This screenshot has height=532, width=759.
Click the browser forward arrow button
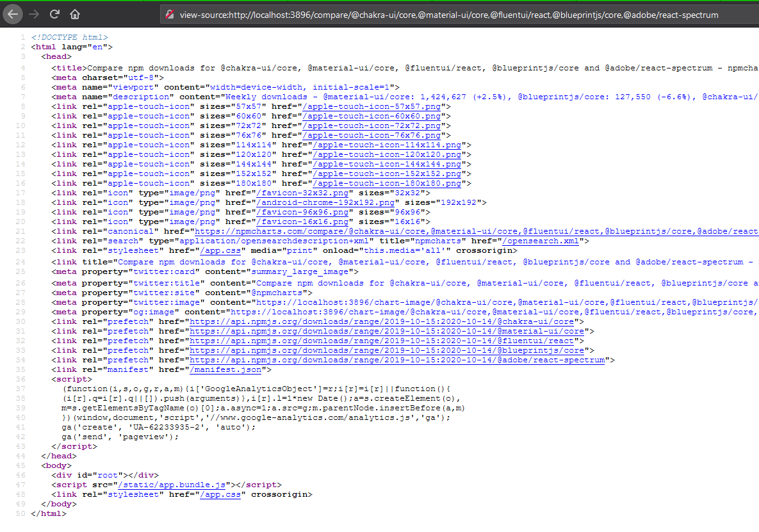click(34, 14)
